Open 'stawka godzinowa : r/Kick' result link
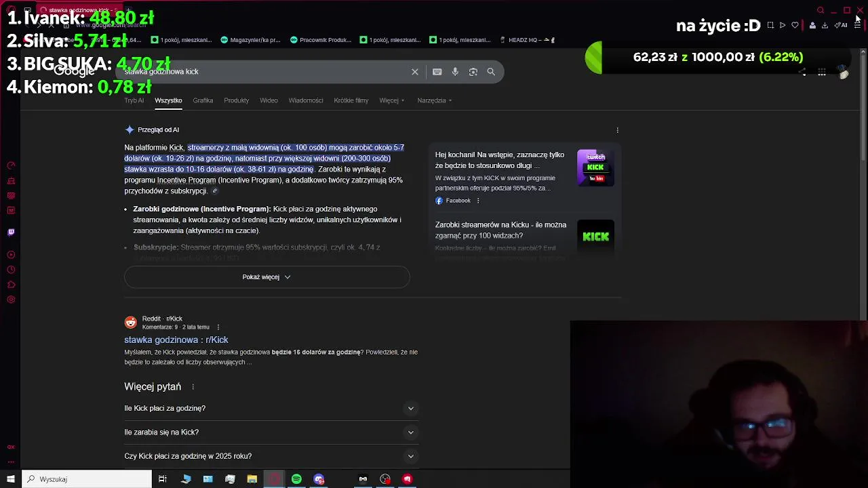Screen dimensions: 868x488 point(176,340)
